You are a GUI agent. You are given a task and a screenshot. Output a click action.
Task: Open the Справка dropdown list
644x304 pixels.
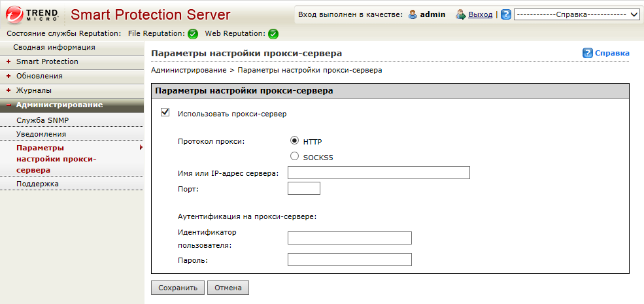pos(577,14)
